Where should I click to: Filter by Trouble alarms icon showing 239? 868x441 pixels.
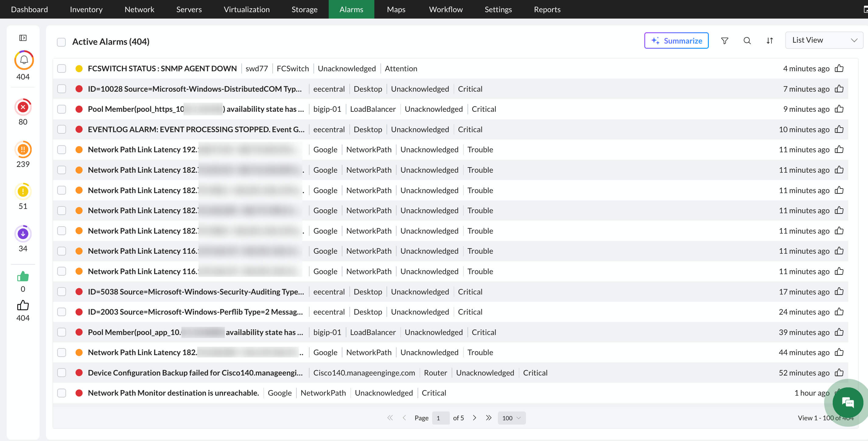tap(23, 149)
